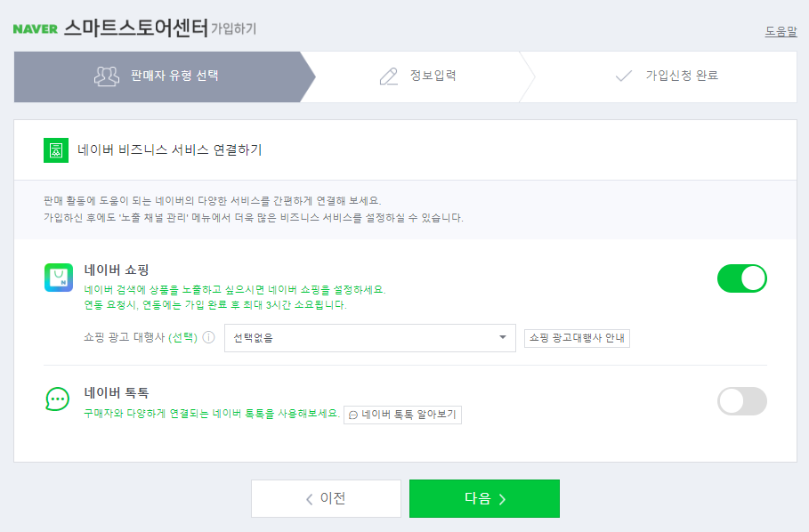Screen dimensions: 809x532
Task: Click the checkmark icon beside 가입신청 완료
Action: (x=624, y=77)
